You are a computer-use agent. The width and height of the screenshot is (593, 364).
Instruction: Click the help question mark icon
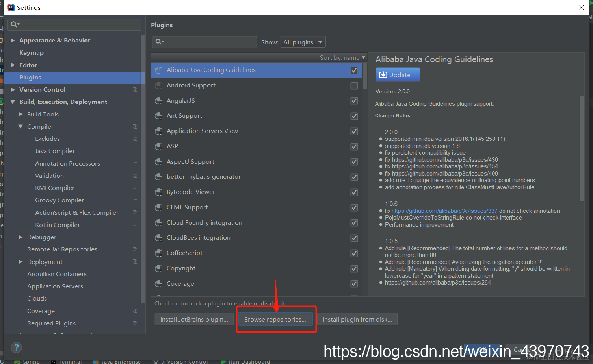tap(16, 347)
